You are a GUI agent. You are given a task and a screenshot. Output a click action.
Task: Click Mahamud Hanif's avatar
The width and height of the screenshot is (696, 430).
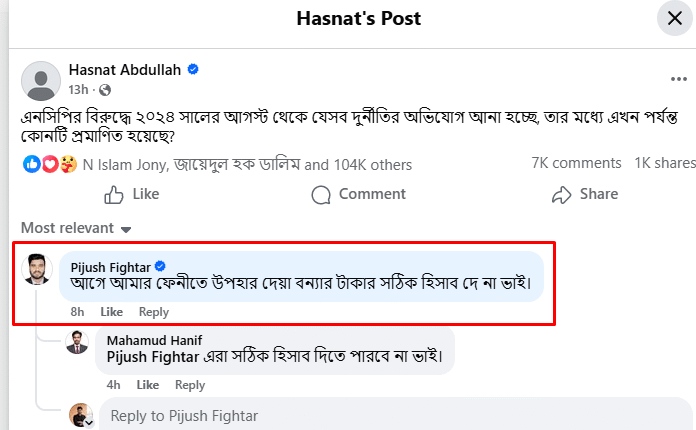pyautogui.click(x=77, y=343)
